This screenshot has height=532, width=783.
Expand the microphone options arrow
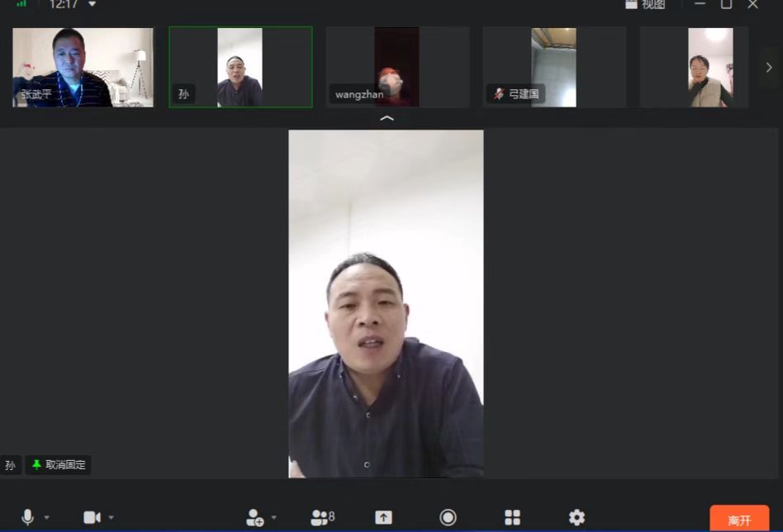46,518
